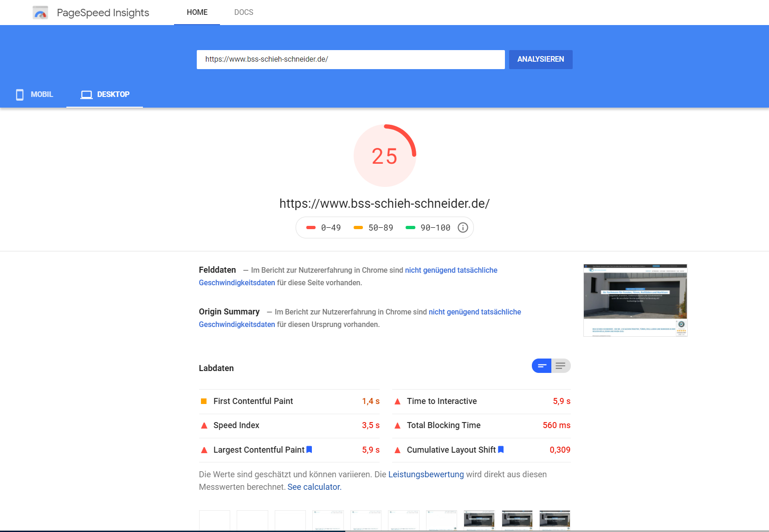
Task: Switch Labdaten to compact view
Action: pyautogui.click(x=542, y=366)
